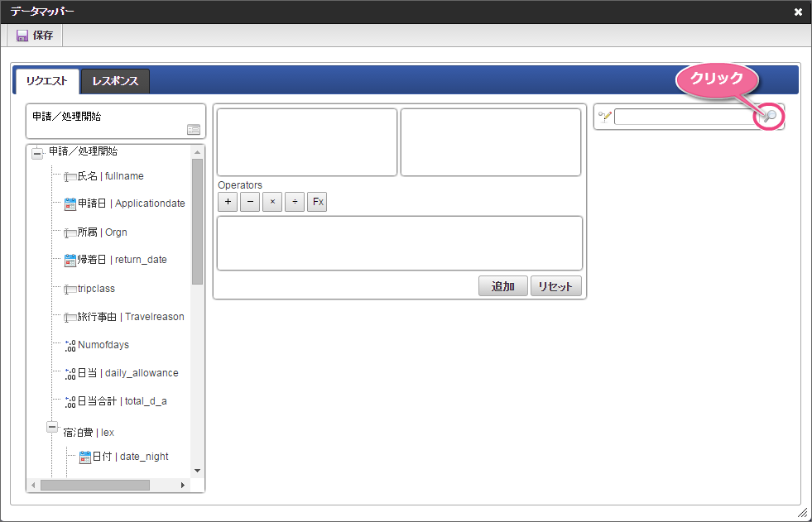
Task: Click the search text input field
Action: coord(686,117)
